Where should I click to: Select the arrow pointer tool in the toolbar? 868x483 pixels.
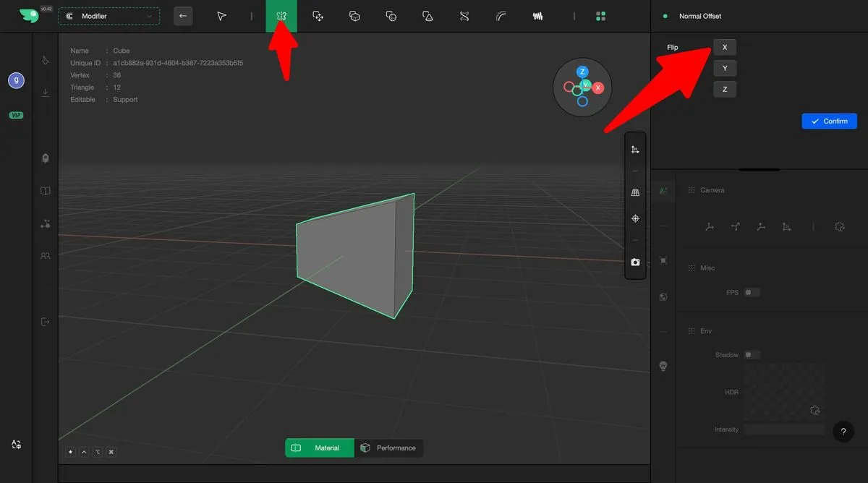(x=222, y=16)
